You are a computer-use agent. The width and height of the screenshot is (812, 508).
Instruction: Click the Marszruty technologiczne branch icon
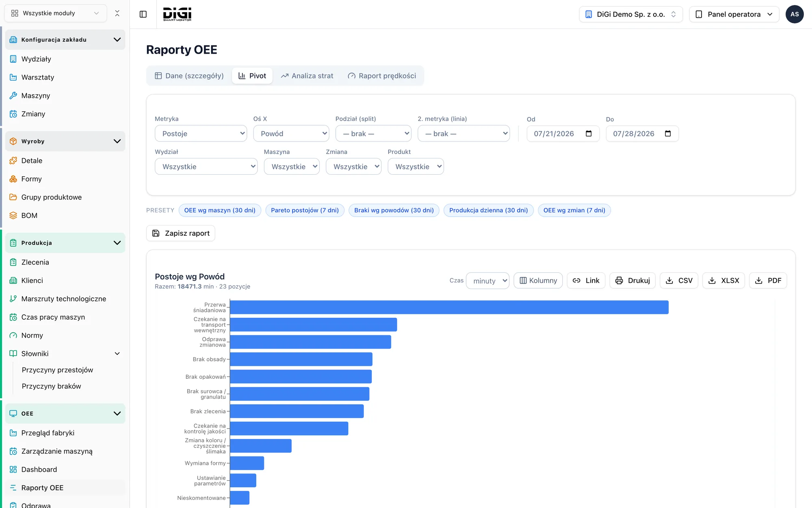tap(13, 299)
